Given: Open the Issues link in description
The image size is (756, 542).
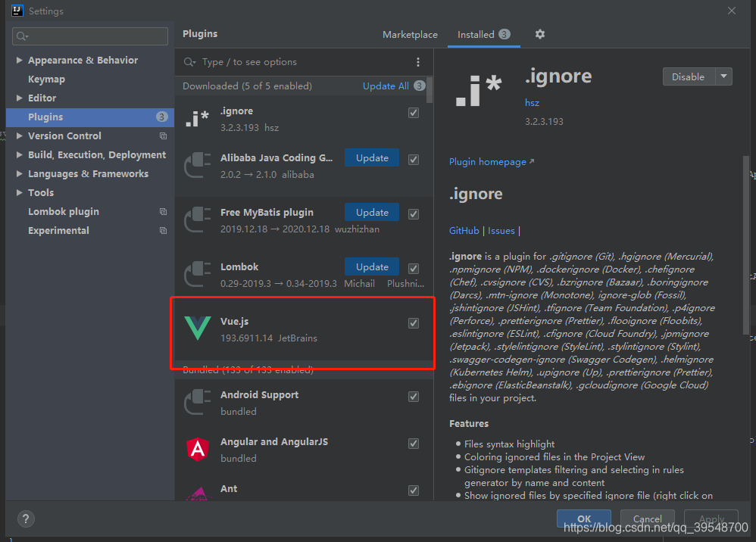Looking at the screenshot, I should 501,231.
